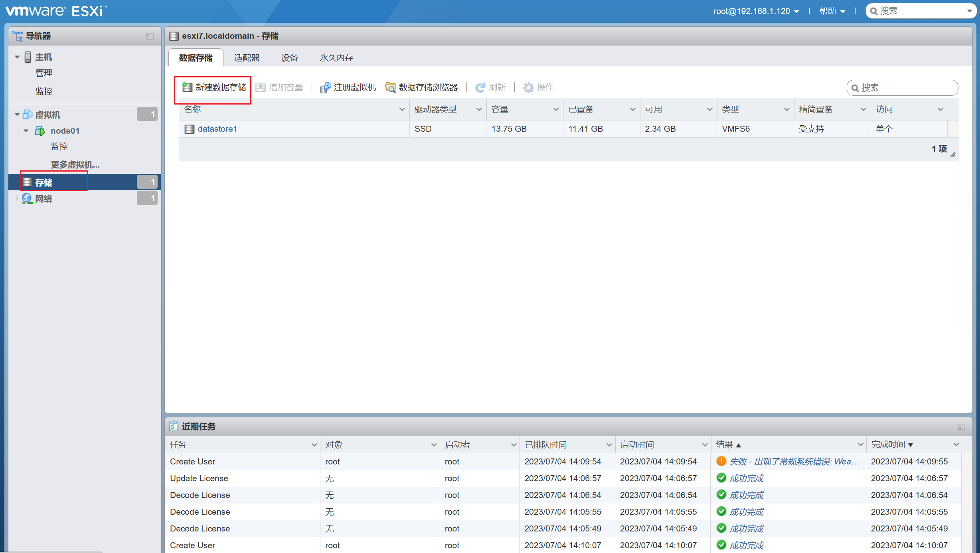Click the datastore search (搜索) field
This screenshot has width=980, height=553.
point(902,88)
